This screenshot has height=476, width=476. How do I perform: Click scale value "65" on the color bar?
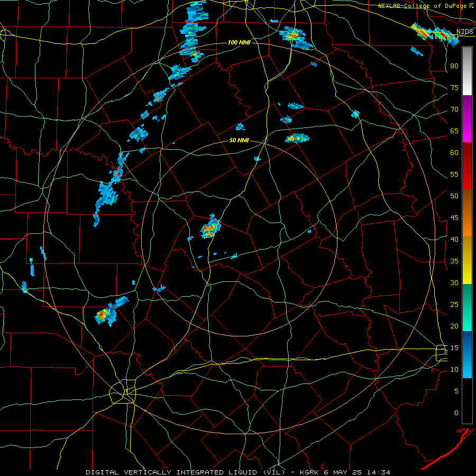[x=454, y=131]
